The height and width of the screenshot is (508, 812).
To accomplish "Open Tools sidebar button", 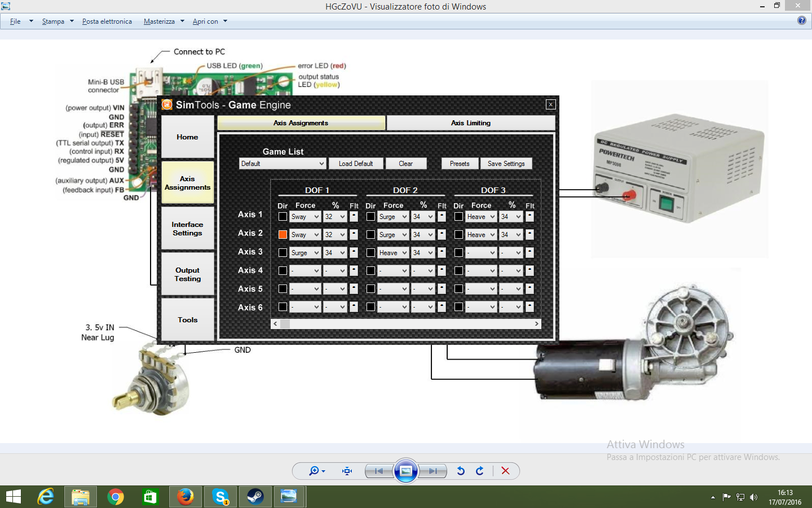I will pyautogui.click(x=188, y=320).
